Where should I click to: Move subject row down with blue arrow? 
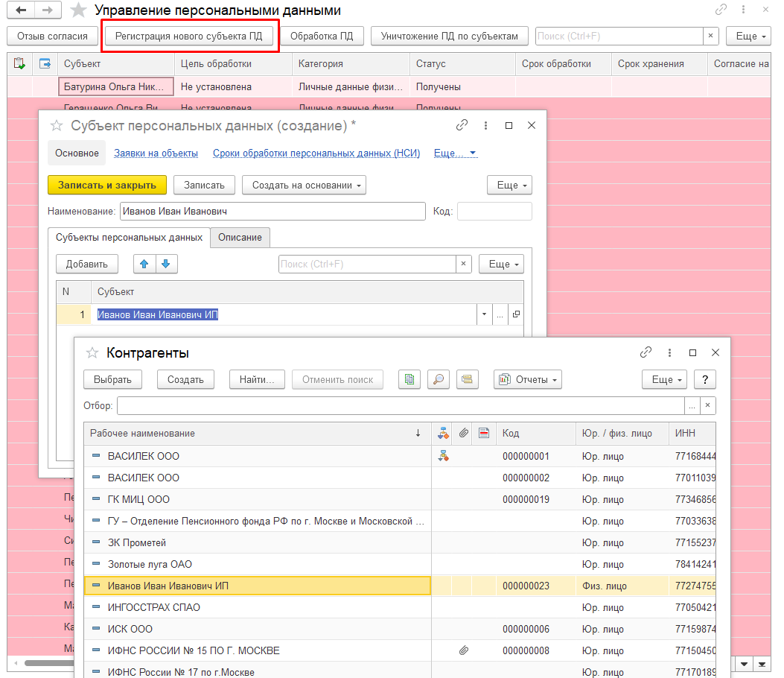[x=166, y=264]
